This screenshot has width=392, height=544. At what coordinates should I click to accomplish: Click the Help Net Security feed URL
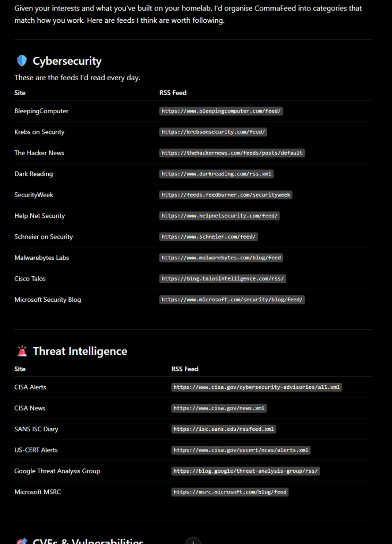pos(219,216)
